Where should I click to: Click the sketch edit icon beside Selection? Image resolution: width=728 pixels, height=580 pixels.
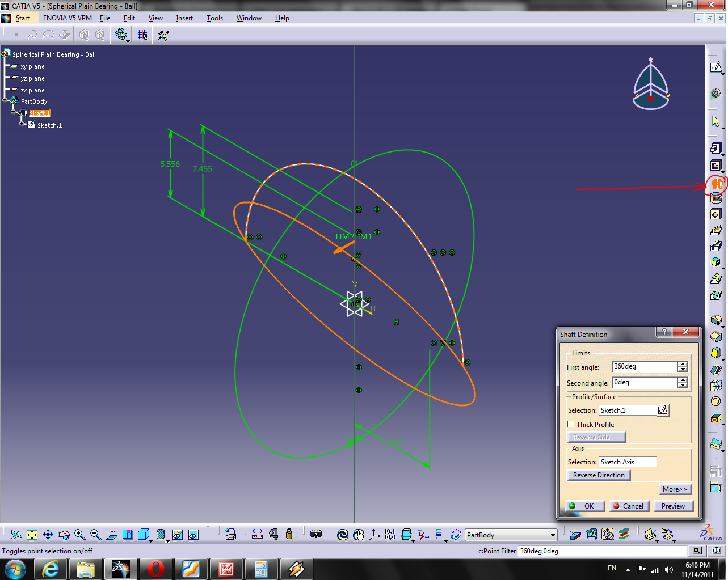(663, 410)
